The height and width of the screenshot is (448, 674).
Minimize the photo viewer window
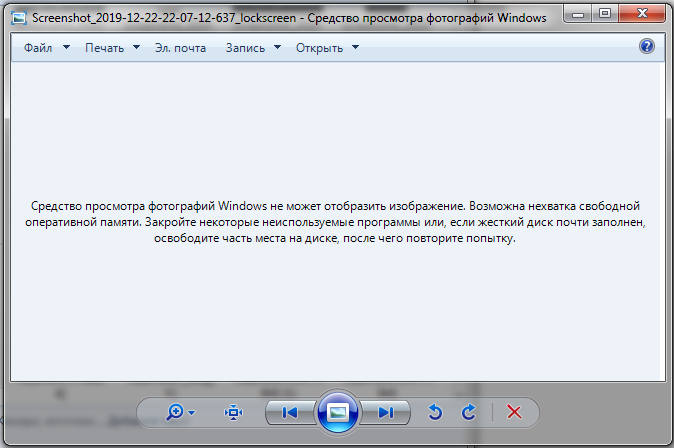tap(578, 14)
